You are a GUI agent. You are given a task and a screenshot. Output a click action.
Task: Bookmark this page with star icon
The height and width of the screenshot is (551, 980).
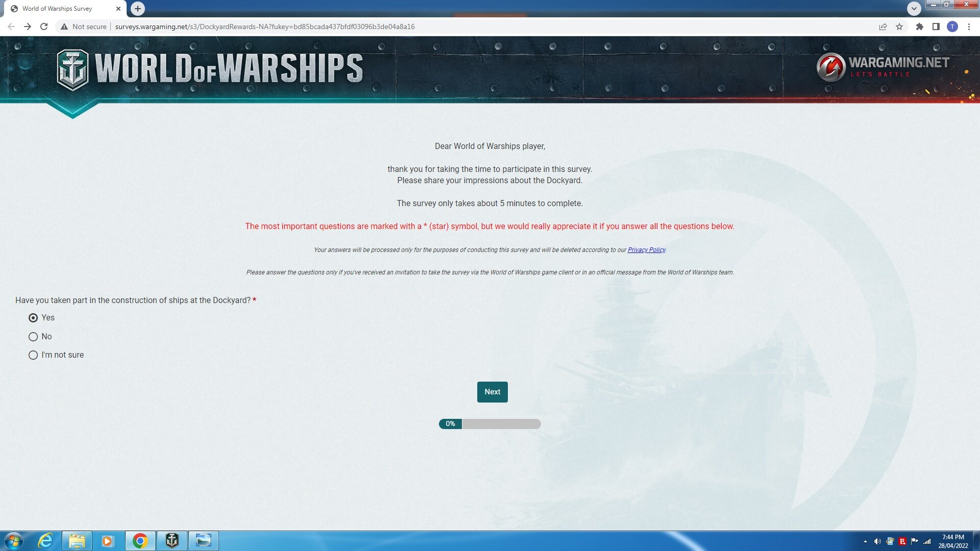point(899,27)
